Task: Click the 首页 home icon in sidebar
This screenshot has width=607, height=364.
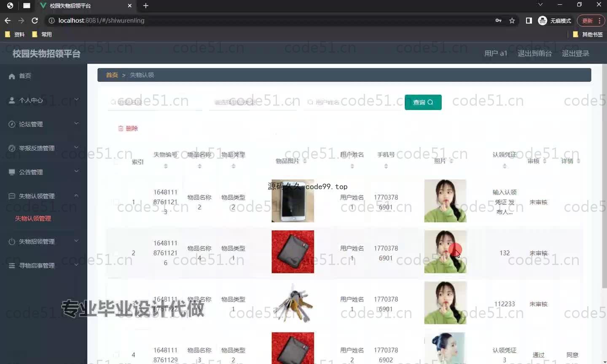Action: 12,76
